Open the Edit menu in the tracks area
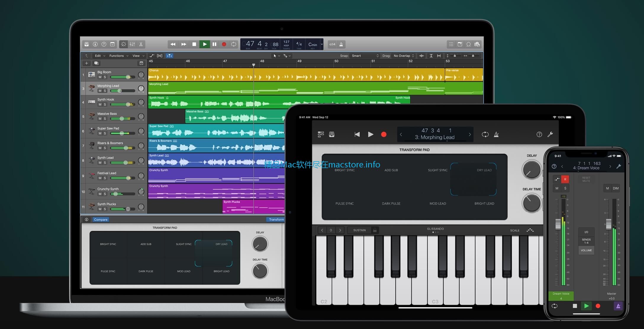The width and height of the screenshot is (644, 329). point(98,56)
